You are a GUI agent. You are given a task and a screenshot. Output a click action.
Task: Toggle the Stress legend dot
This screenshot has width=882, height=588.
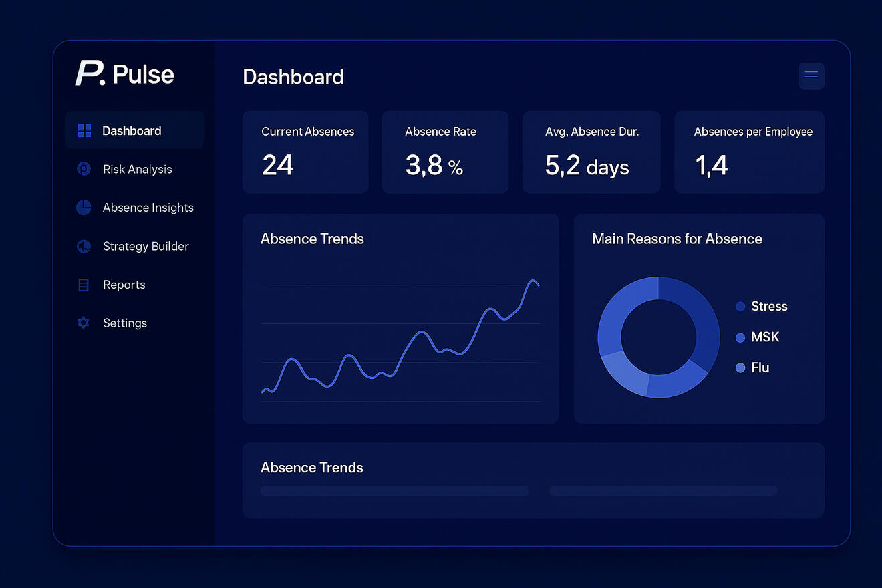pyautogui.click(x=740, y=307)
